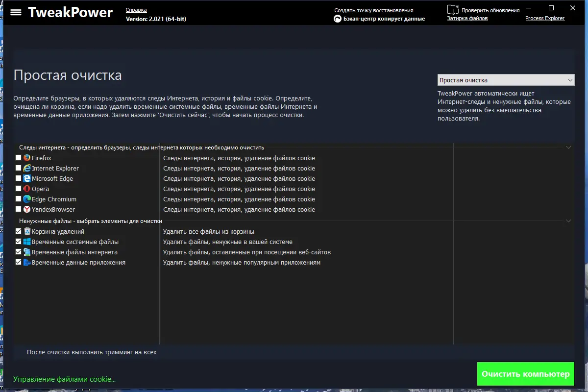Enable the Internet Explorer checkbox

point(19,168)
